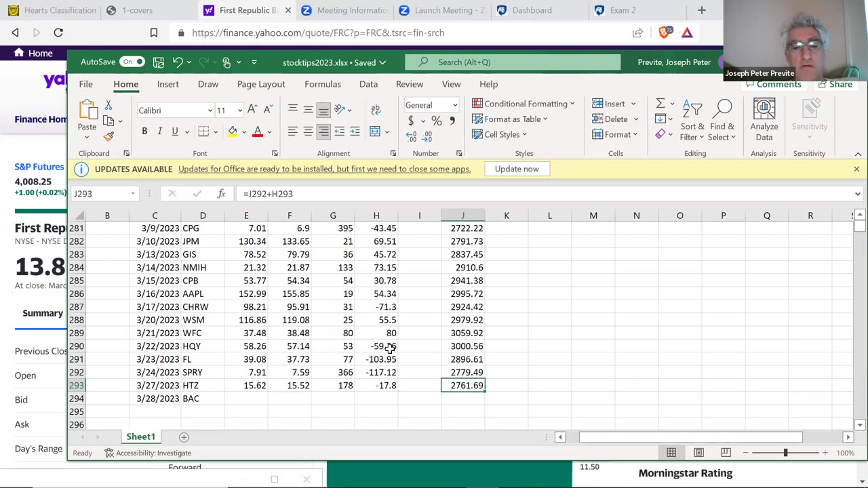Toggle Underline formatting
This screenshot has height=488, width=868.
[175, 131]
